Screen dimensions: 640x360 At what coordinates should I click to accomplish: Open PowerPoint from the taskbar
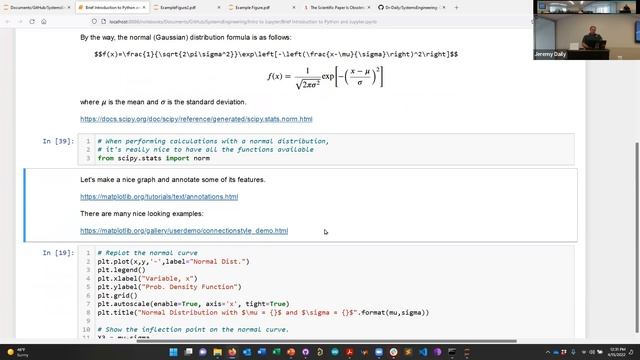[291, 352]
